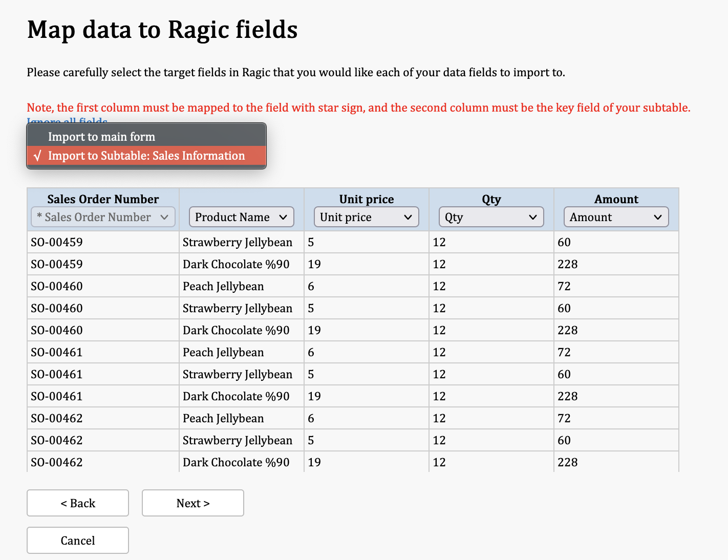Viewport: 728px width, 560px height.
Task: Click the 'Ignore all fields' link
Action: (67, 121)
